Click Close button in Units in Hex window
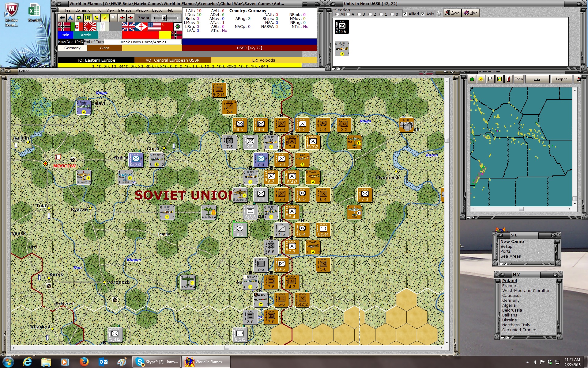This screenshot has width=588, height=368. pyautogui.click(x=452, y=13)
